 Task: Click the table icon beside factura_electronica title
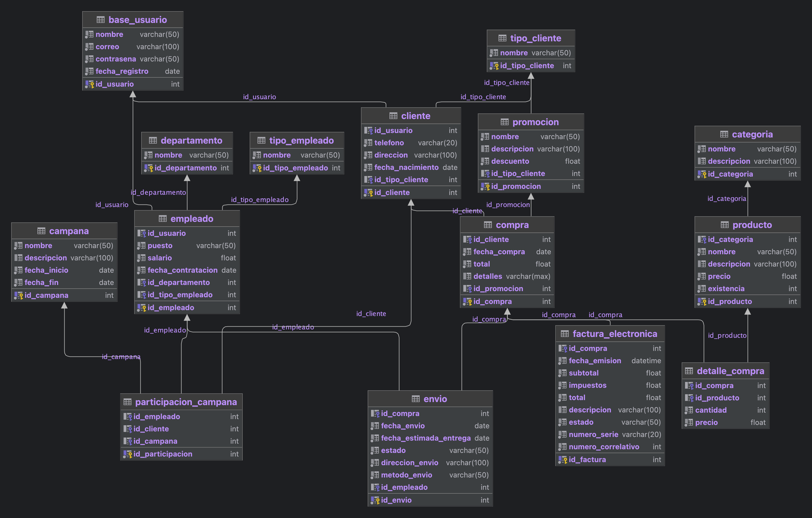[x=565, y=334]
